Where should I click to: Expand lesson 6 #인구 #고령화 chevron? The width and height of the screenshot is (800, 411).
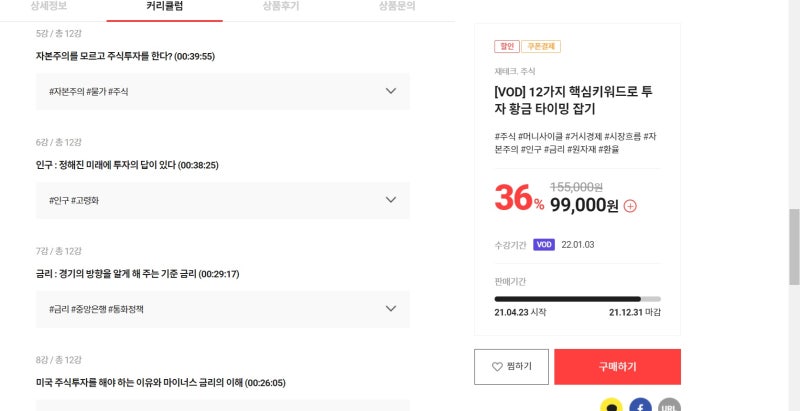click(x=391, y=199)
